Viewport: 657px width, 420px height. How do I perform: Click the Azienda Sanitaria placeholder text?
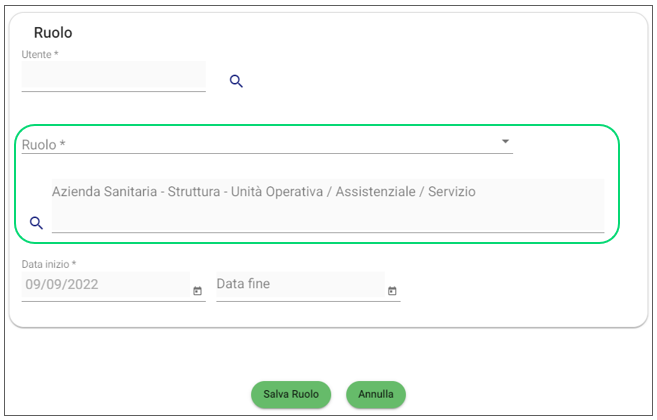coord(263,191)
